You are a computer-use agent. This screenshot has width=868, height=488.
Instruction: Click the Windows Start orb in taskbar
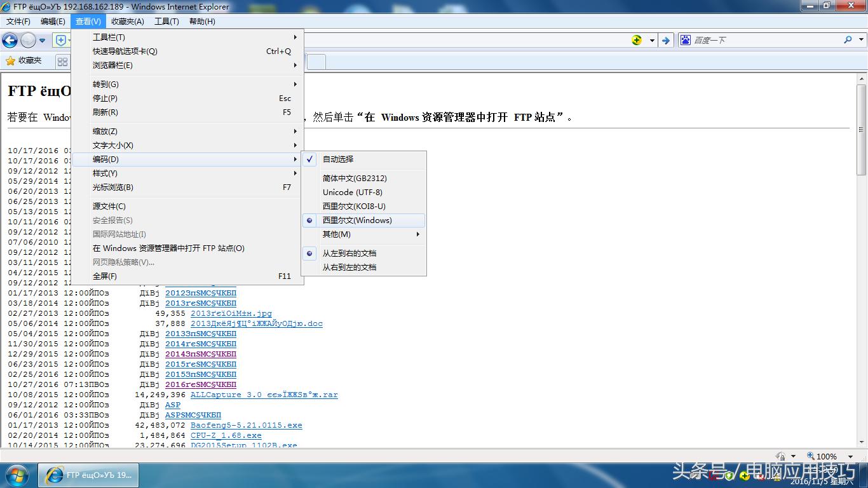16,475
